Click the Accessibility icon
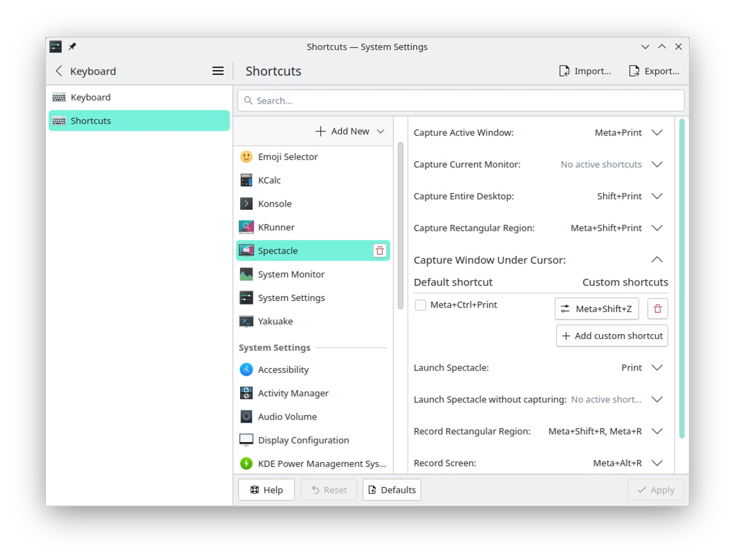Viewport: 735px width, 560px height. tap(246, 370)
